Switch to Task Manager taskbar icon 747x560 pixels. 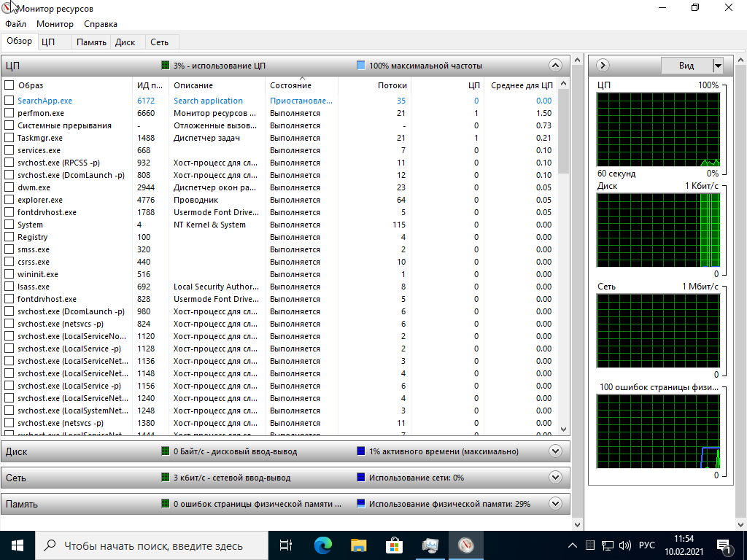(x=430, y=545)
